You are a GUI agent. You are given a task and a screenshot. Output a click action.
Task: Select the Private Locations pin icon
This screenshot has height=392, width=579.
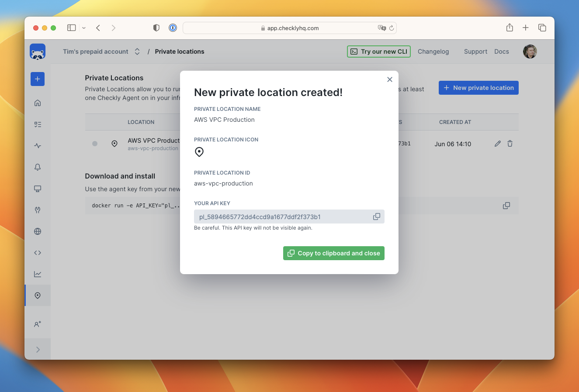pyautogui.click(x=38, y=295)
